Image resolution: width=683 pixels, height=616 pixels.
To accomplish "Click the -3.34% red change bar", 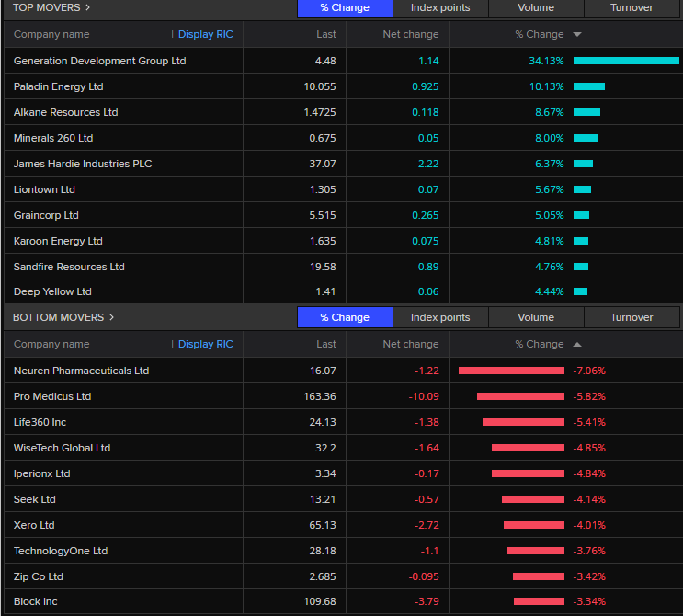I will [540, 601].
